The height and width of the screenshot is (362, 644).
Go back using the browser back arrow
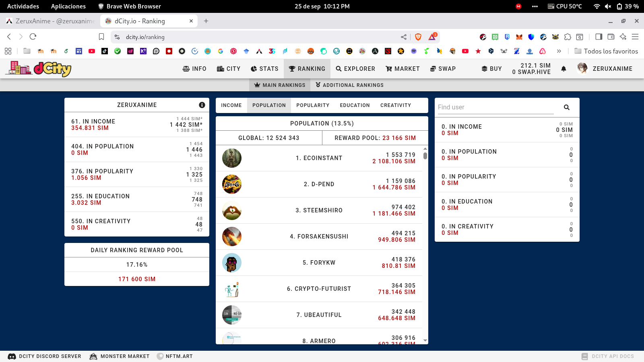pyautogui.click(x=9, y=37)
